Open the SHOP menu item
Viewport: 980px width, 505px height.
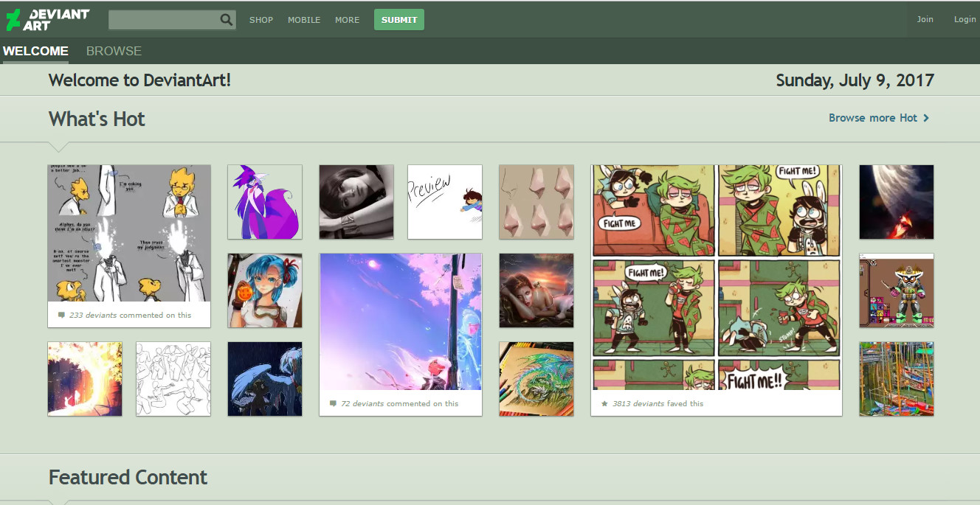(261, 20)
